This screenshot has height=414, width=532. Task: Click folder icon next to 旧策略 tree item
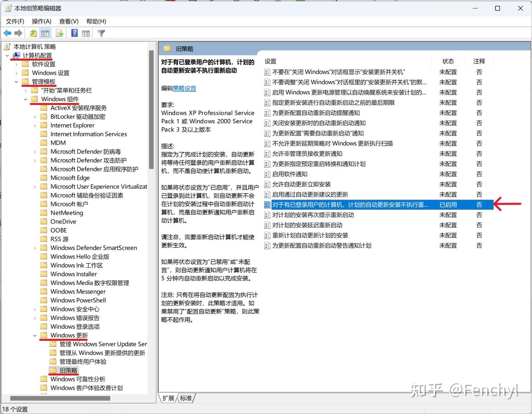(x=53, y=370)
